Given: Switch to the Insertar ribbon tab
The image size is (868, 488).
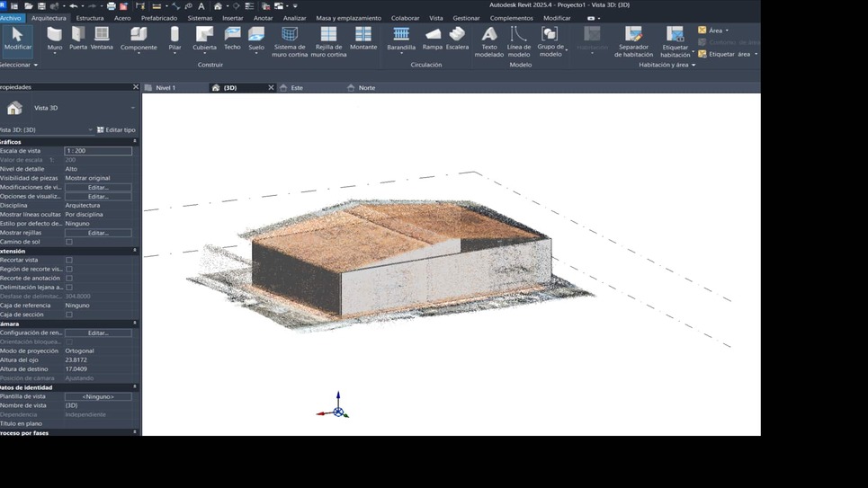Looking at the screenshot, I should (x=232, y=18).
